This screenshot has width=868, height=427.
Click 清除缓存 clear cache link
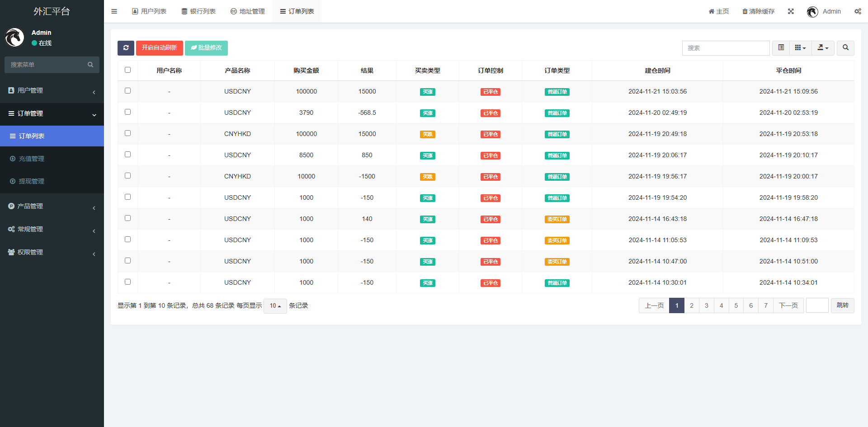click(x=758, y=11)
